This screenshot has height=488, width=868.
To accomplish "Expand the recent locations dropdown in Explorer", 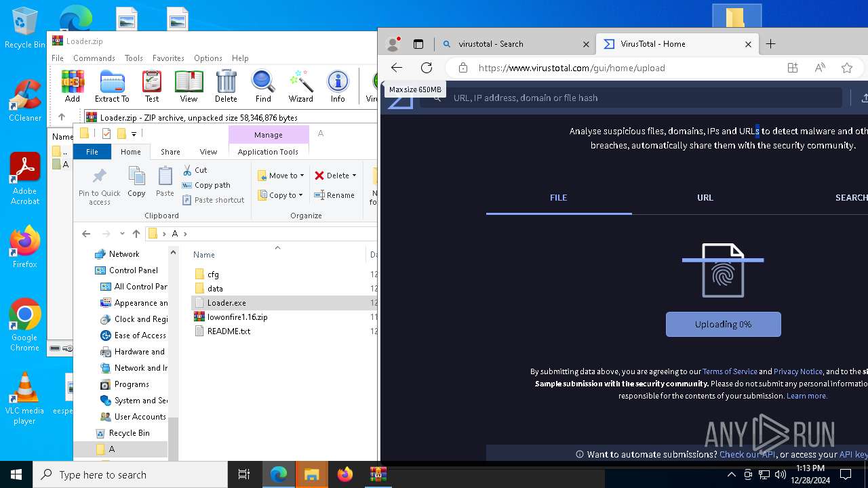I will [x=122, y=234].
